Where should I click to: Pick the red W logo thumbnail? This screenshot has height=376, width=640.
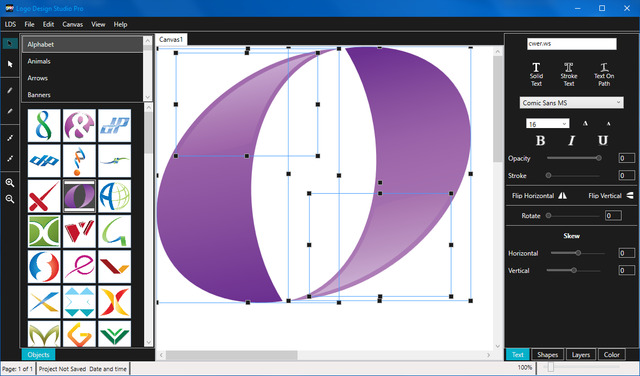click(x=79, y=231)
